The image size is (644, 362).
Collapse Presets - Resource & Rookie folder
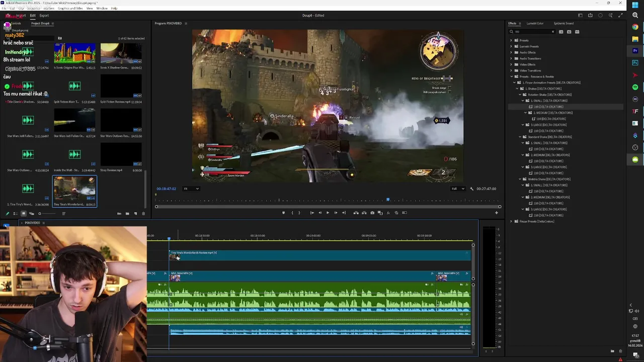click(x=511, y=76)
